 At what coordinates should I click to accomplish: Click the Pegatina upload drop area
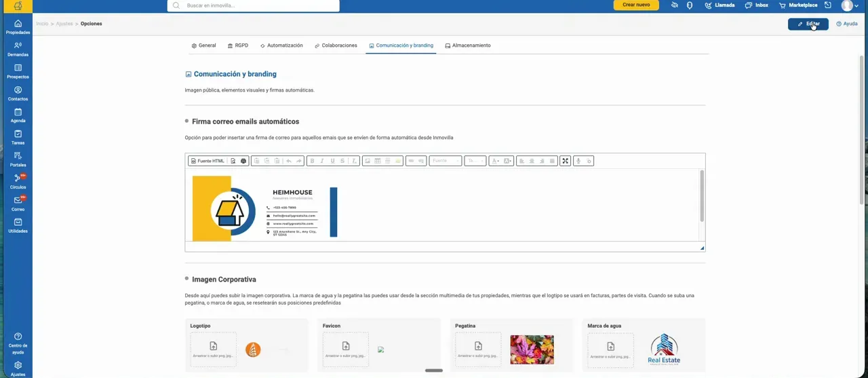click(478, 349)
